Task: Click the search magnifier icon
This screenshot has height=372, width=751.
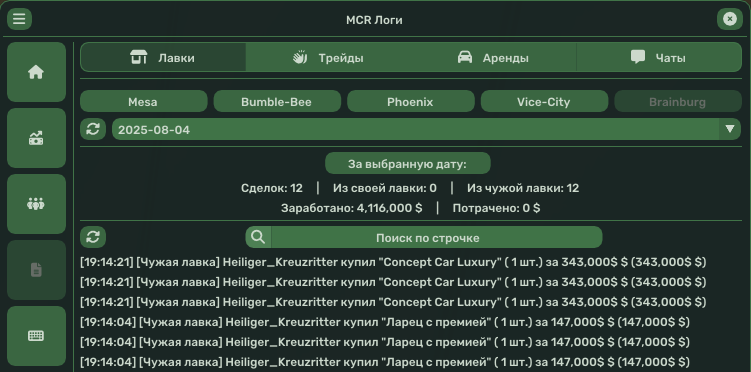Action: coord(258,237)
